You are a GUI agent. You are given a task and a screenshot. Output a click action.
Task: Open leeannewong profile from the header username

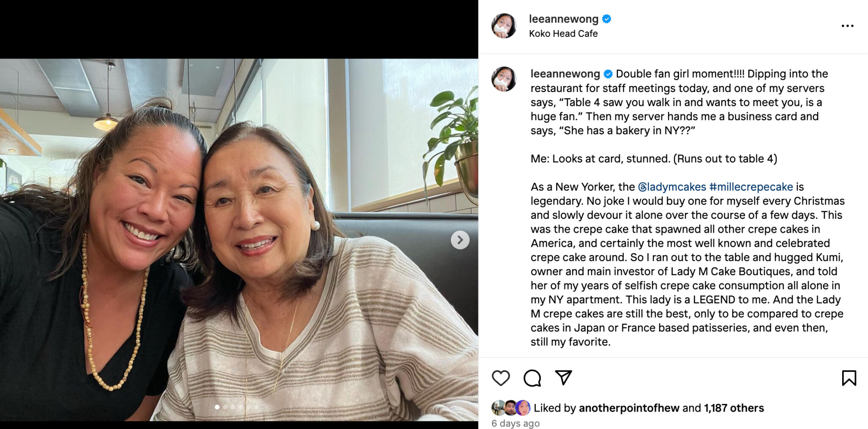pos(563,19)
